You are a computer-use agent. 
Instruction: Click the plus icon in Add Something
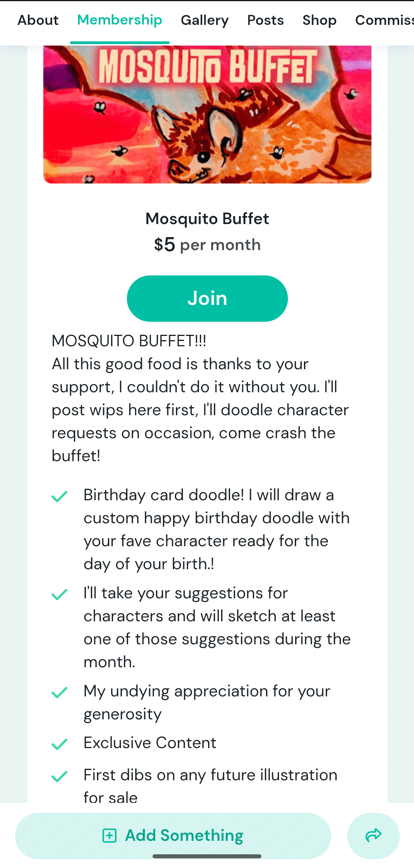pyautogui.click(x=109, y=835)
